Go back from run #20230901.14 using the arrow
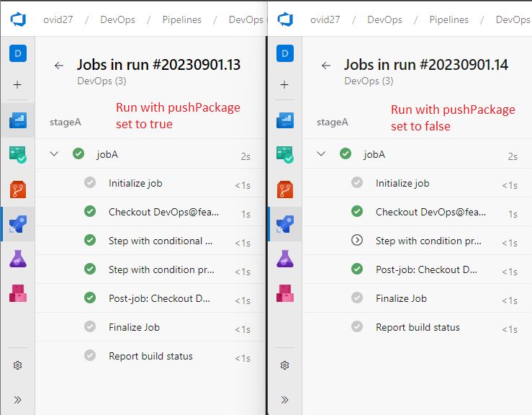Viewport: 532px width, 415px height. [326, 66]
